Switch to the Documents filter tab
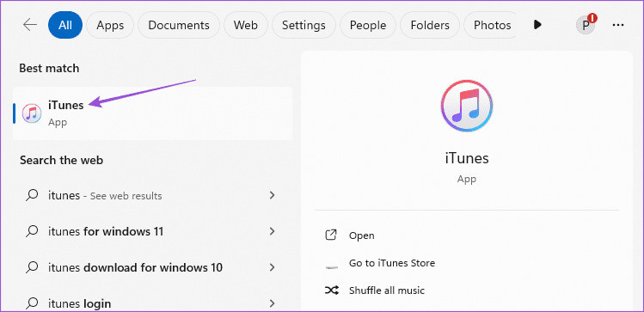Image resolution: width=644 pixels, height=312 pixels. point(179,25)
